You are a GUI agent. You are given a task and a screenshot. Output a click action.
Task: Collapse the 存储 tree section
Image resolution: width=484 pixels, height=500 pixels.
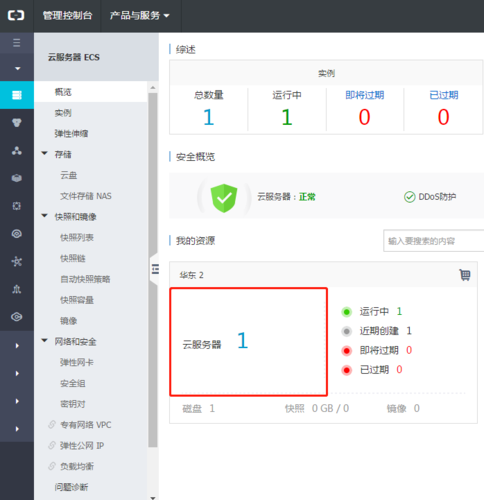(x=44, y=153)
